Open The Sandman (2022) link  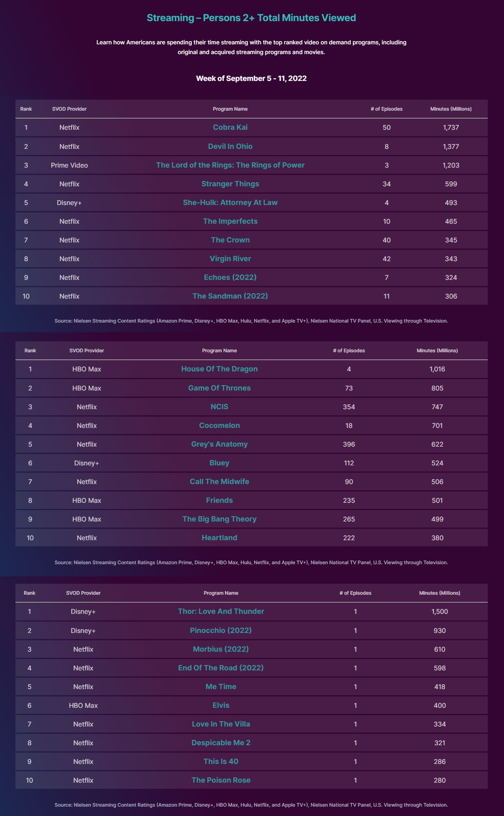(230, 296)
